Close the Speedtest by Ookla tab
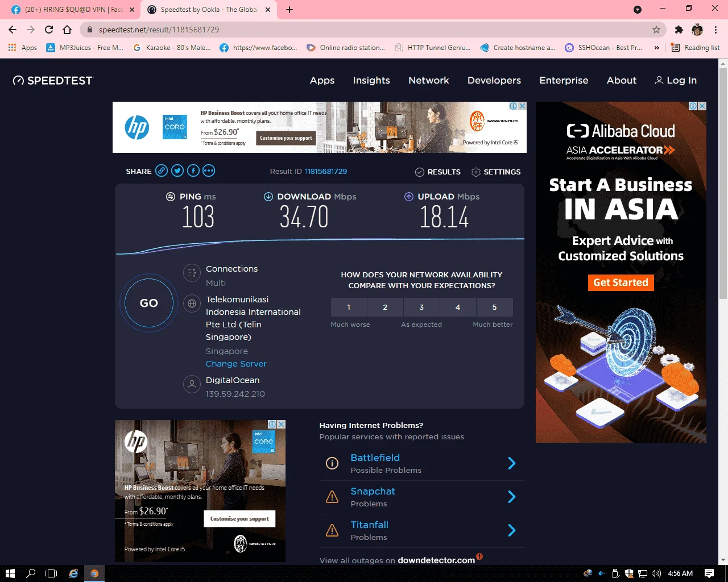 (268, 10)
